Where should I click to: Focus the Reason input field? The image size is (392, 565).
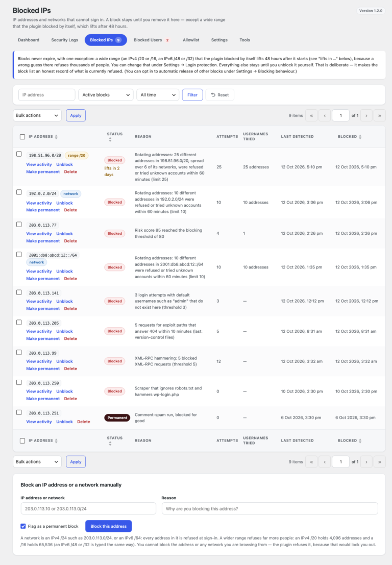(x=270, y=509)
